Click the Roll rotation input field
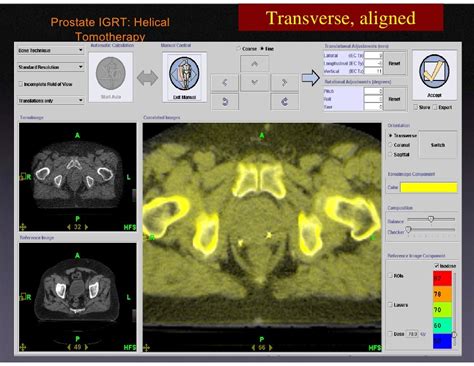This screenshot has width=474, height=366. pos(373,99)
